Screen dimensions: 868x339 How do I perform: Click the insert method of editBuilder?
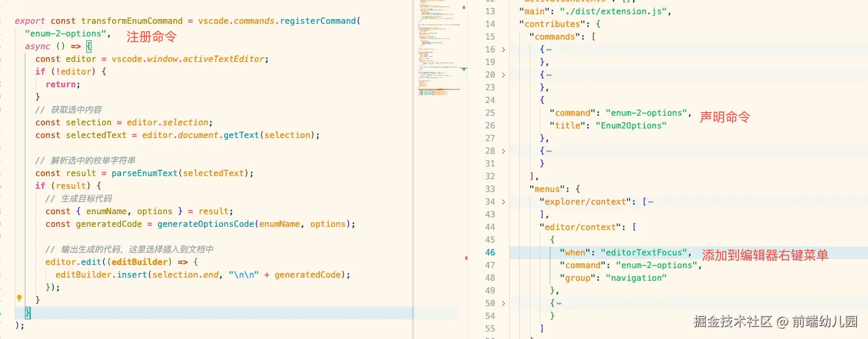[132, 274]
